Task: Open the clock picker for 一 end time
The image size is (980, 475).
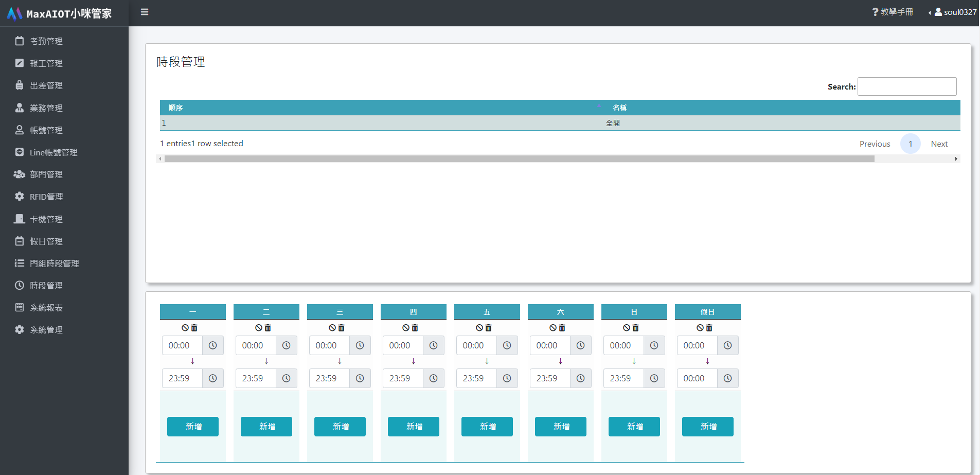Action: click(213, 378)
